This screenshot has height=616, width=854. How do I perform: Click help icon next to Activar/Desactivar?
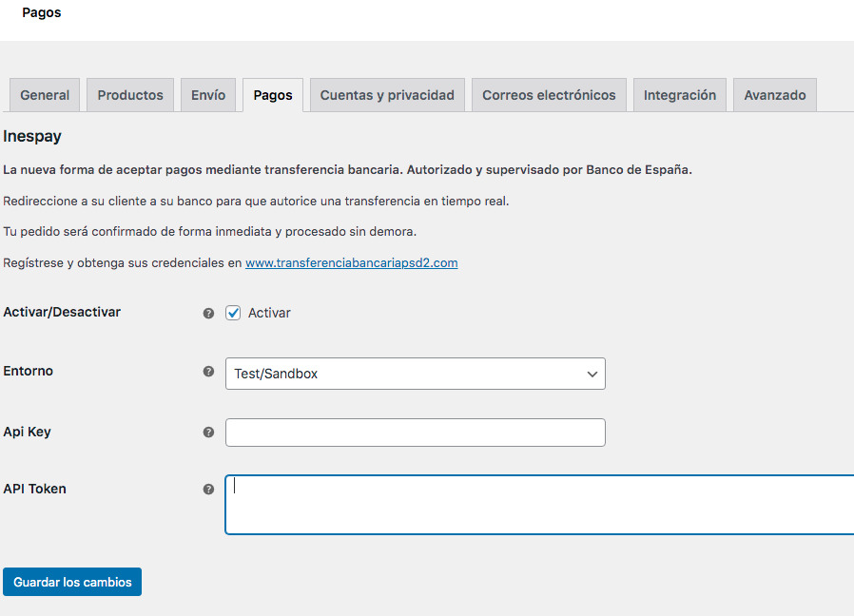tap(208, 313)
